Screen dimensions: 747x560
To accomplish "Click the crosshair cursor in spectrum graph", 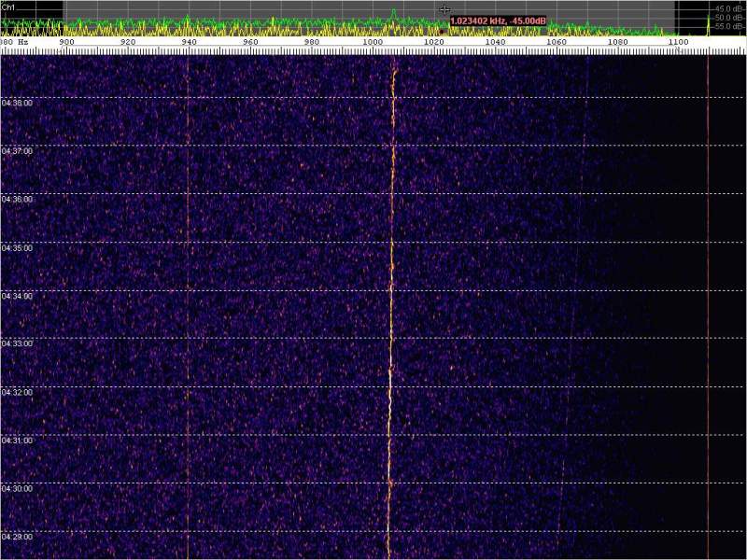I will click(x=444, y=9).
